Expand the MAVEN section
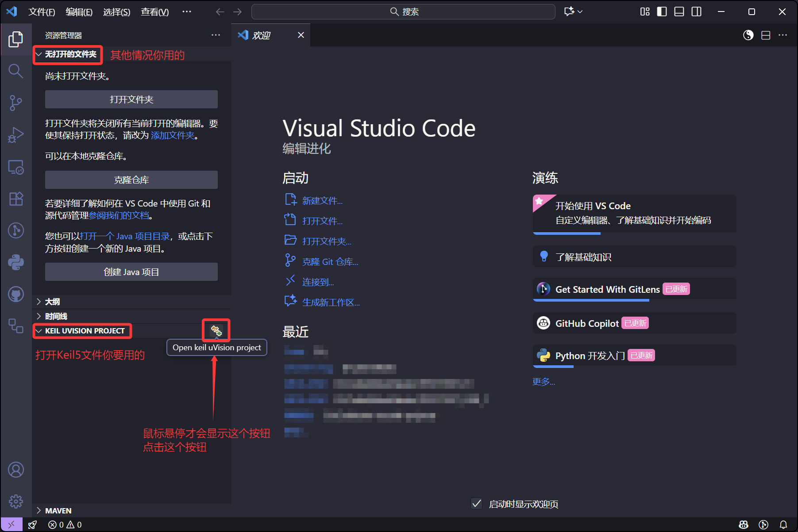 click(x=58, y=511)
